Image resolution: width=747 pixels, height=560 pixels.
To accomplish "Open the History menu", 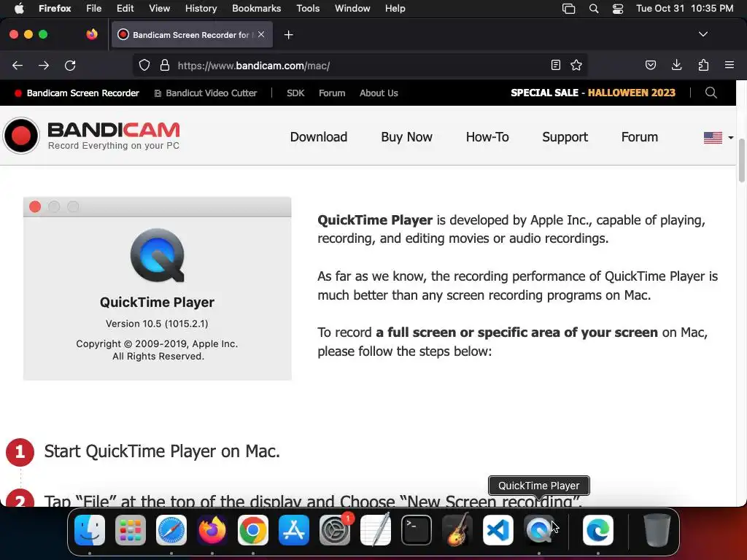I will point(201,9).
